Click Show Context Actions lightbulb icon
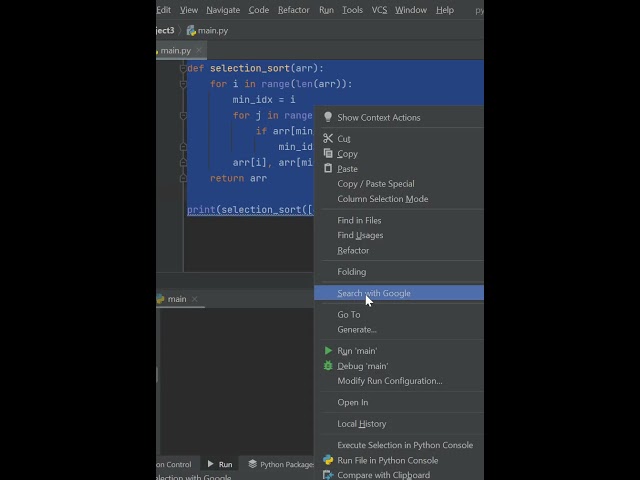Screen dimensions: 640x480 (328, 117)
